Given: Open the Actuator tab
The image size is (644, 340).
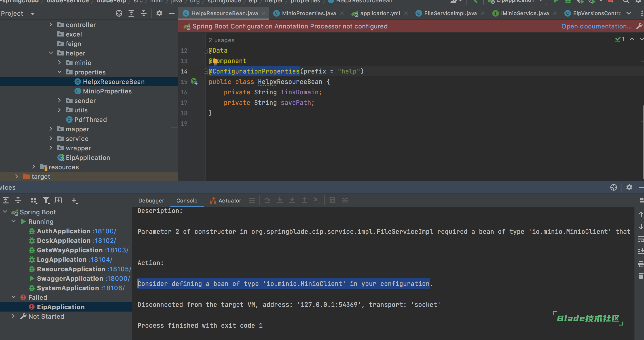Looking at the screenshot, I should click(x=225, y=201).
